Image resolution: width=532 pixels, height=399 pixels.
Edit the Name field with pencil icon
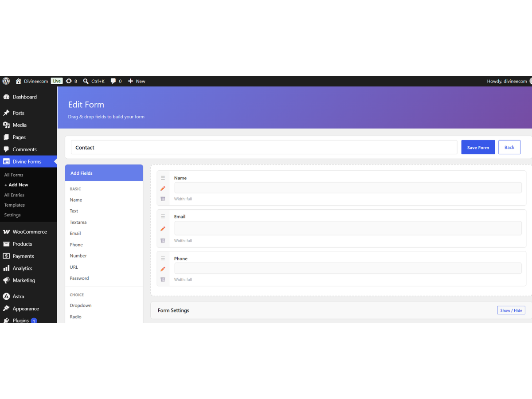click(163, 188)
